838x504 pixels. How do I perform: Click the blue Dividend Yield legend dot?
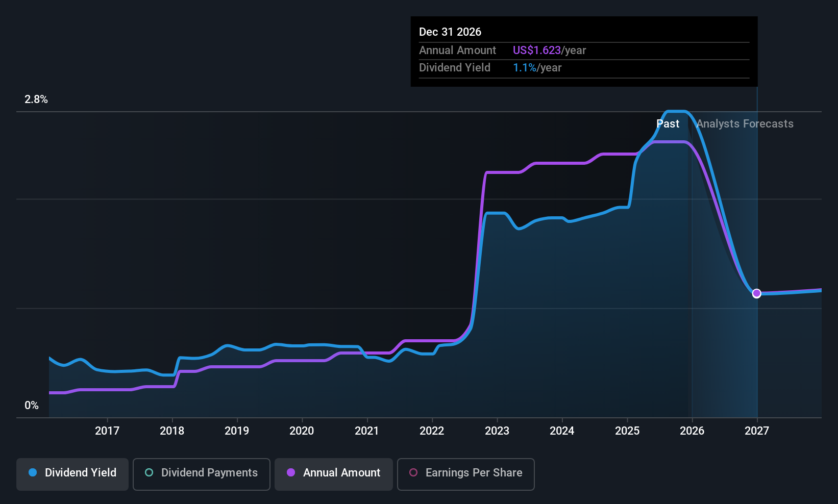pos(33,473)
